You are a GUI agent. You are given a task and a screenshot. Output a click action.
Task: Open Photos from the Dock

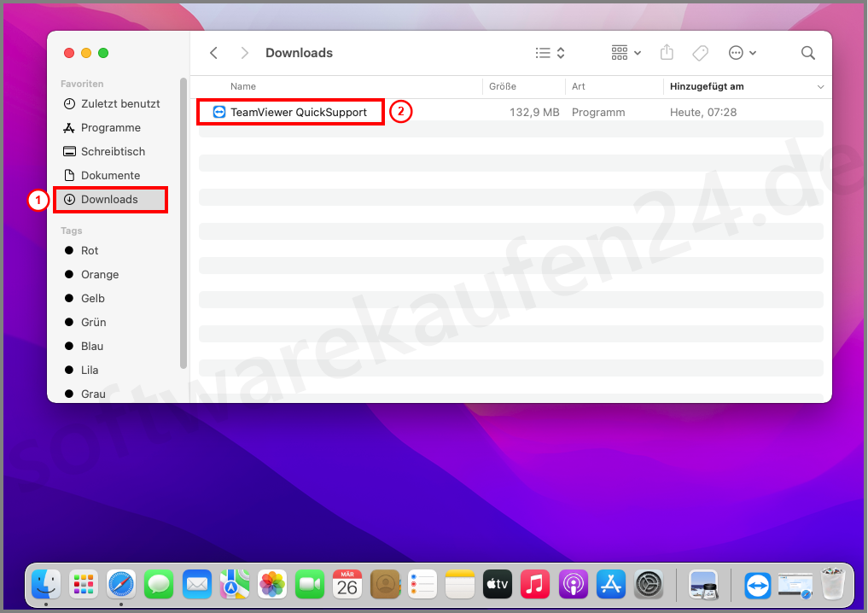point(272,584)
